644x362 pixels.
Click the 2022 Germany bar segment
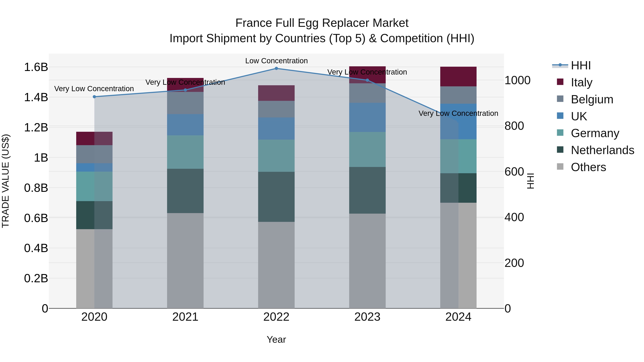coord(276,156)
